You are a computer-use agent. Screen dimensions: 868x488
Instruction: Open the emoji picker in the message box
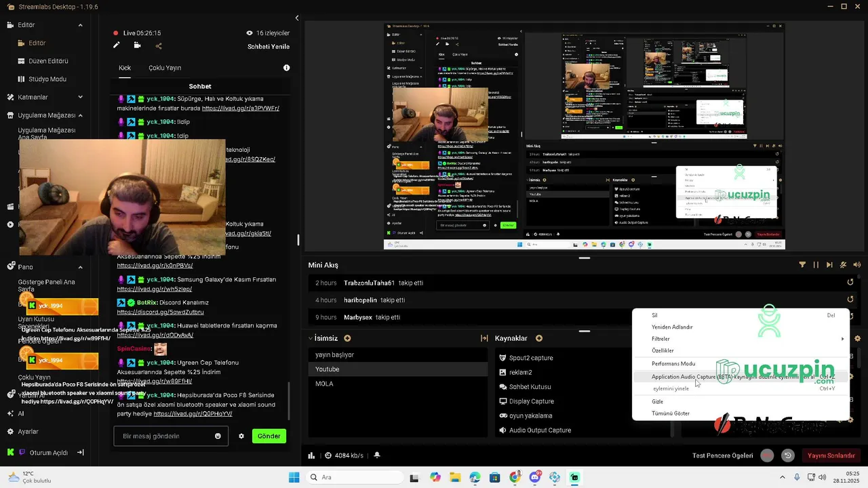(x=218, y=436)
